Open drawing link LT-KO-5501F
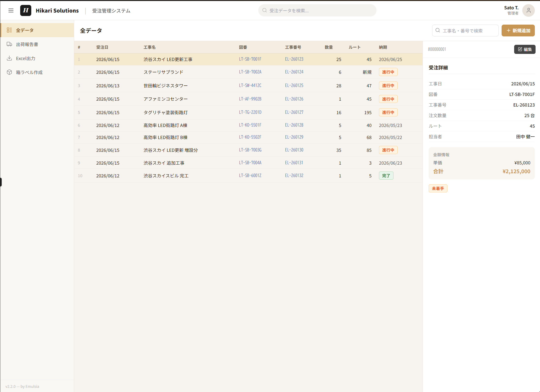This screenshot has height=392, width=540. click(250, 125)
